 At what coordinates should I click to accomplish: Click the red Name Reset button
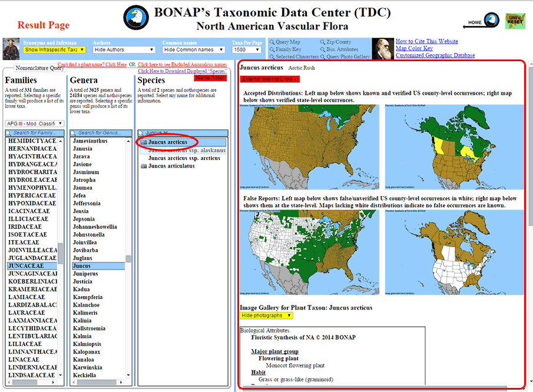pyautogui.click(x=210, y=78)
